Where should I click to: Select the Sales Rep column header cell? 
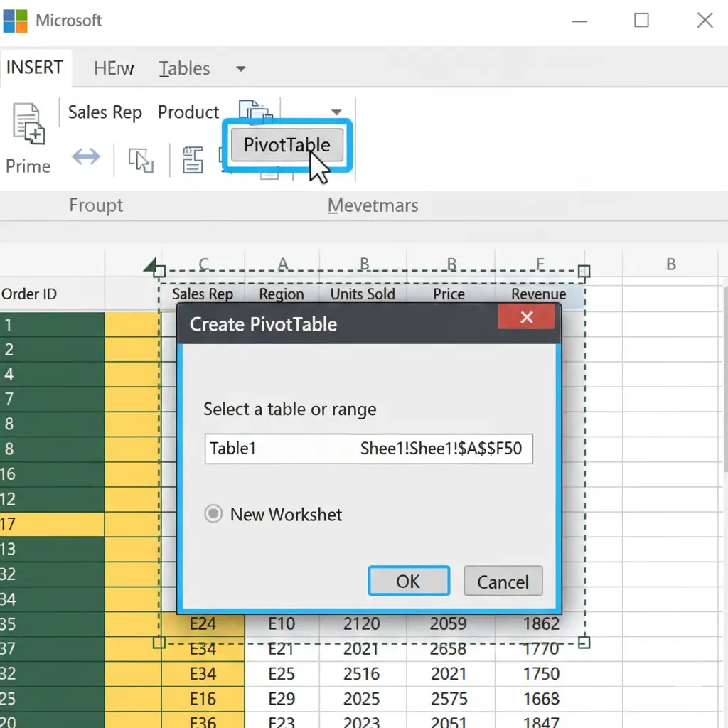pyautogui.click(x=203, y=294)
